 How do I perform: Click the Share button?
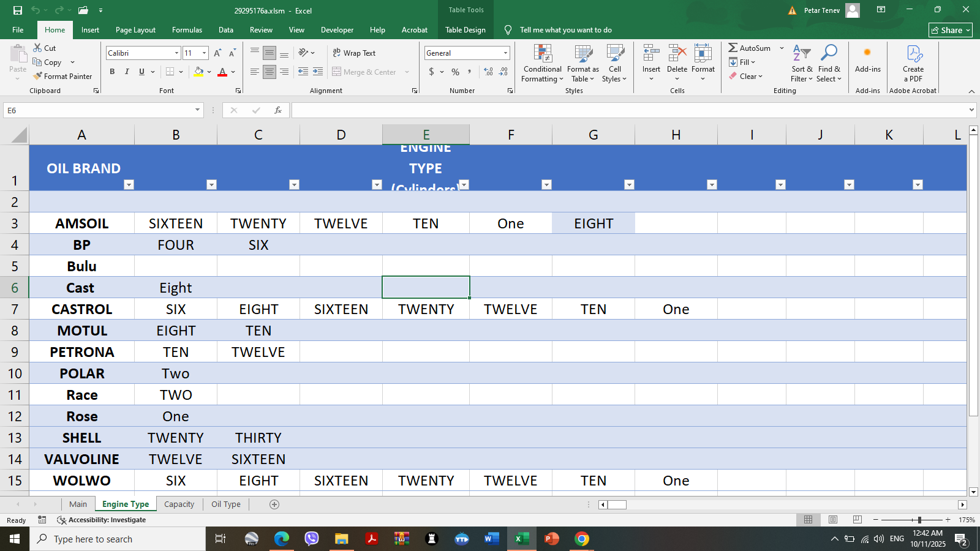pos(951,30)
